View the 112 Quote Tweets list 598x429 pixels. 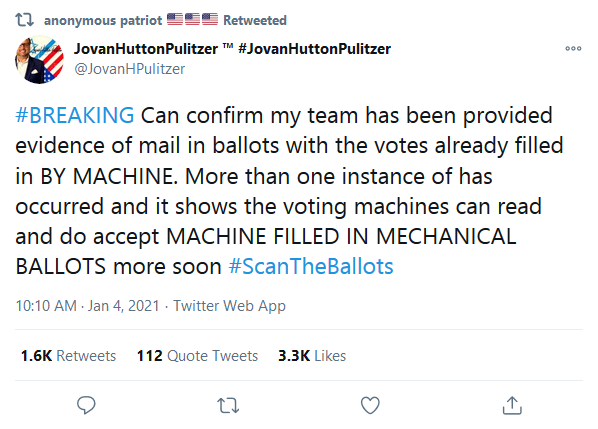tap(198, 356)
